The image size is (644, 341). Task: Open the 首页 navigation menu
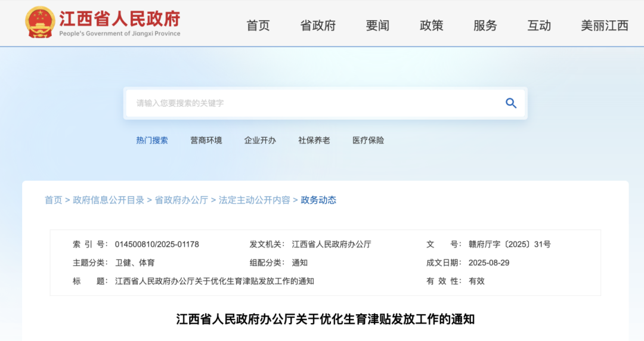[x=258, y=26]
